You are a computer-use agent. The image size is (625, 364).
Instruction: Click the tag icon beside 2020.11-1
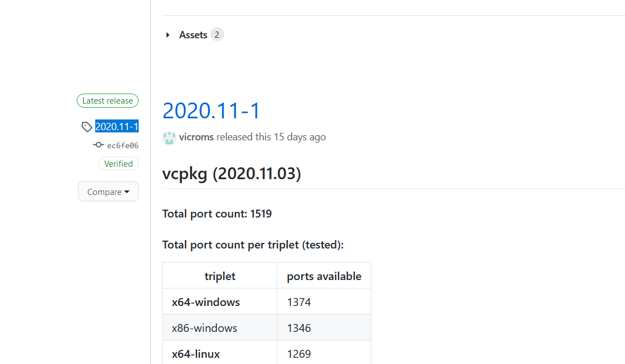tap(87, 126)
